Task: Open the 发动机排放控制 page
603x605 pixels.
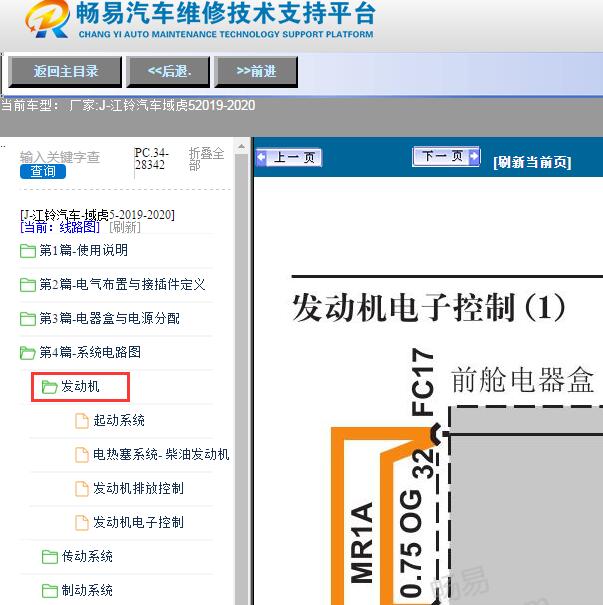Action: click(x=138, y=488)
